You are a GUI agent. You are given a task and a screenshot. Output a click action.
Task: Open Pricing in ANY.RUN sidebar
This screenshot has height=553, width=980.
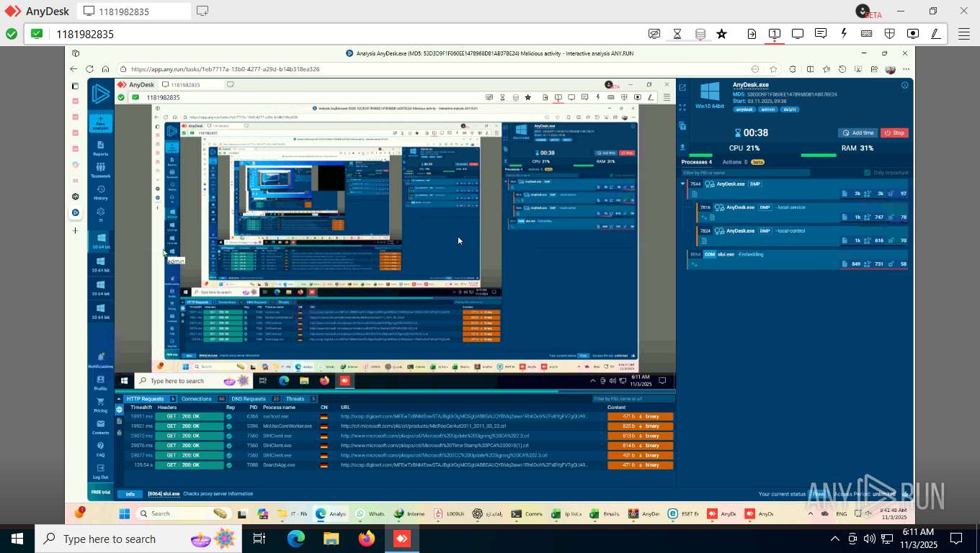(100, 405)
